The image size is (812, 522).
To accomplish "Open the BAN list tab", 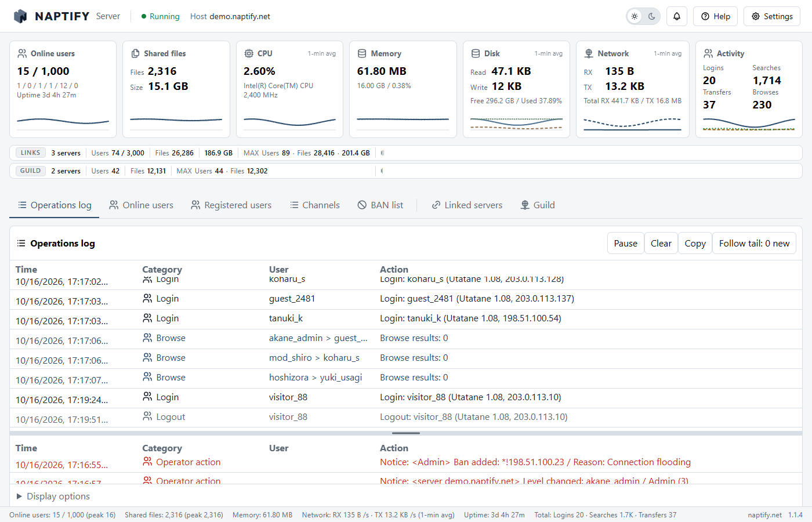I will [380, 205].
